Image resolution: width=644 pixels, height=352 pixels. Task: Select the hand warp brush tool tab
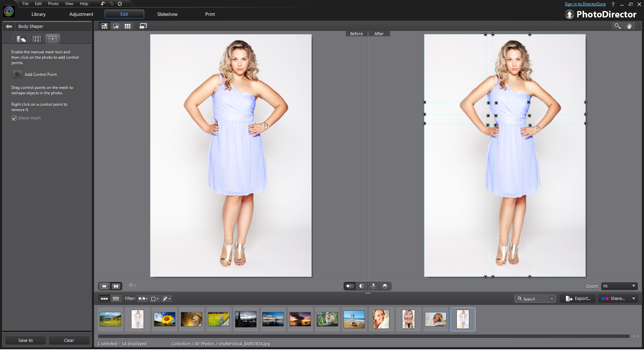click(x=21, y=39)
